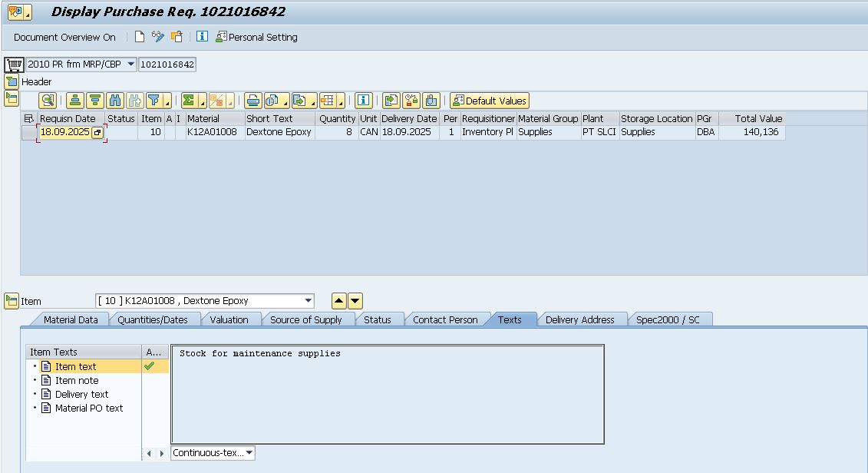The width and height of the screenshot is (868, 473).
Task: Click the Find binoculars icon in grid toolbar
Action: pos(115,101)
